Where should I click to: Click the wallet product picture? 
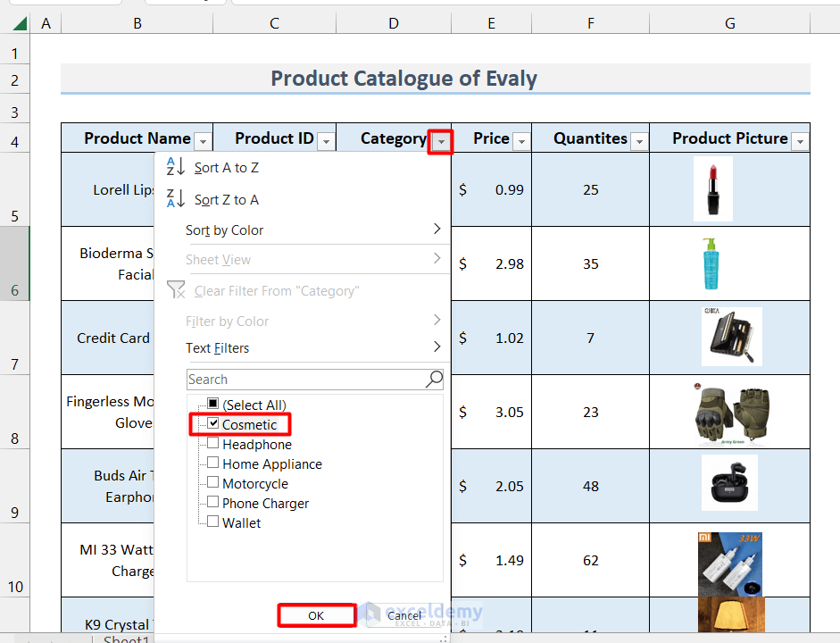click(x=731, y=337)
